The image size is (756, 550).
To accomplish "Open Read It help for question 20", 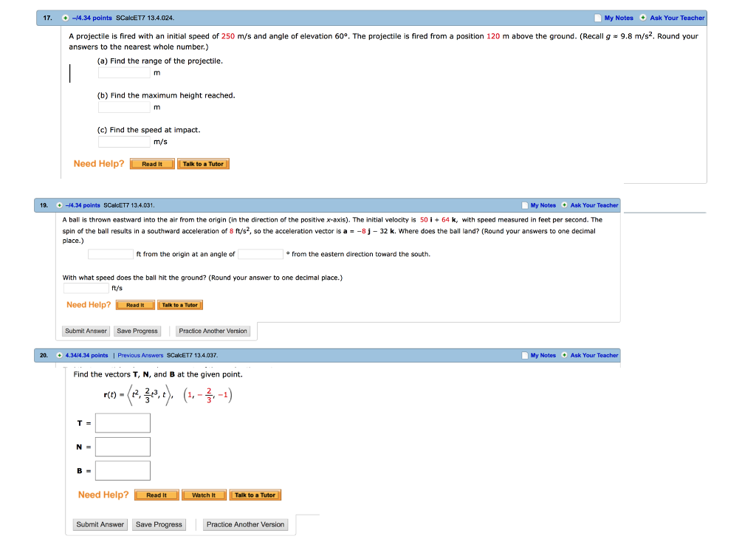I will point(157,495).
